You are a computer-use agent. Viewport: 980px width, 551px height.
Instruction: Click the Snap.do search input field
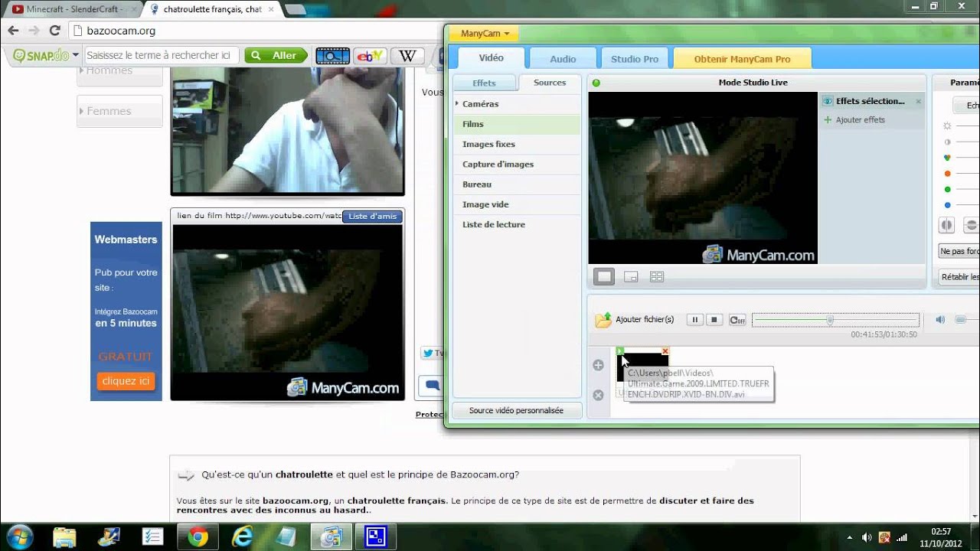pos(162,55)
